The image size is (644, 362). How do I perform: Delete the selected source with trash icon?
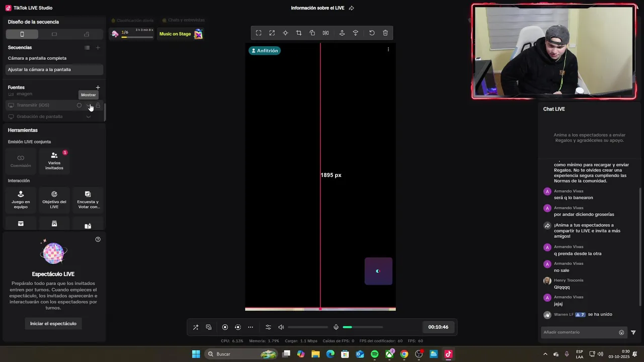click(385, 33)
